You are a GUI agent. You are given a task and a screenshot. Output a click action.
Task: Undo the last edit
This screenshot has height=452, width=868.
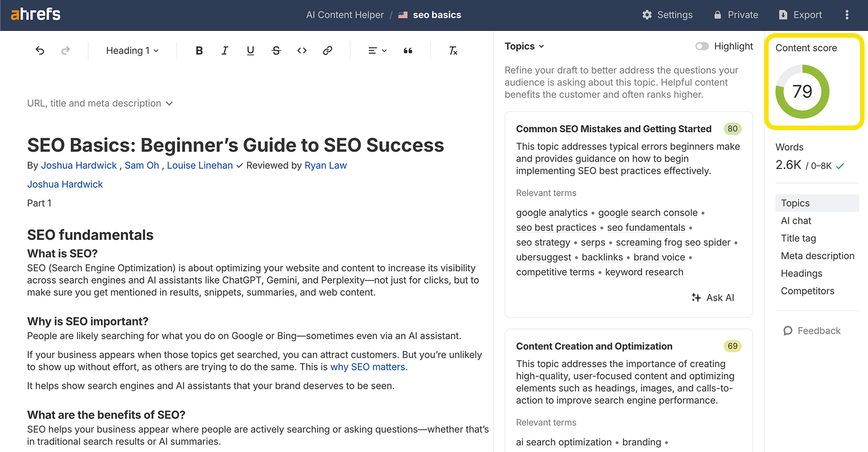(39, 50)
